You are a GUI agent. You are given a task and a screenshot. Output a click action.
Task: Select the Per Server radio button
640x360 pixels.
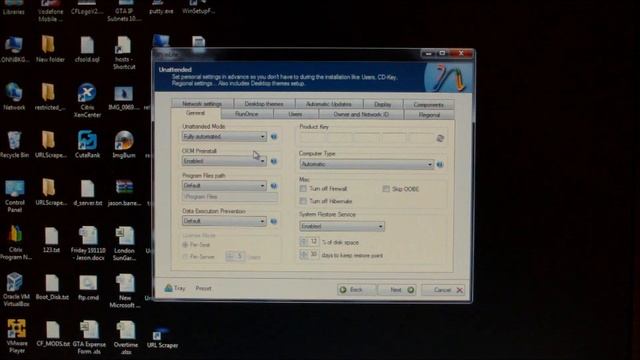pyautogui.click(x=185, y=257)
